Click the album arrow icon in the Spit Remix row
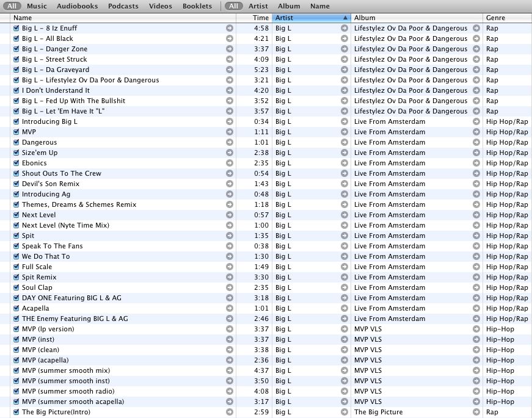This screenshot has width=532, height=418. [476, 277]
